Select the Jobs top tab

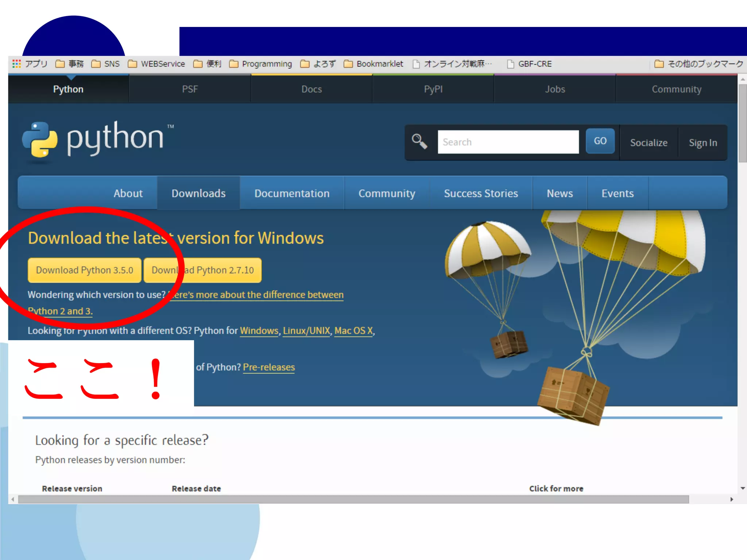555,89
